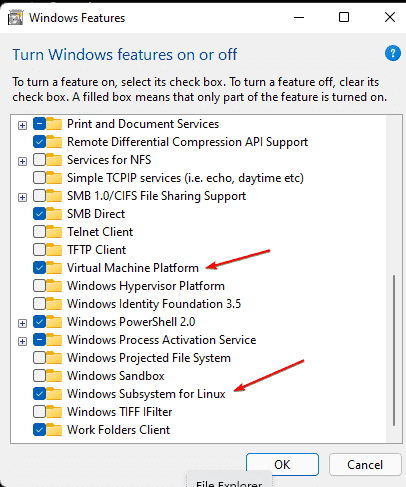
Task: Confirm changes with the OK button
Action: (x=282, y=464)
